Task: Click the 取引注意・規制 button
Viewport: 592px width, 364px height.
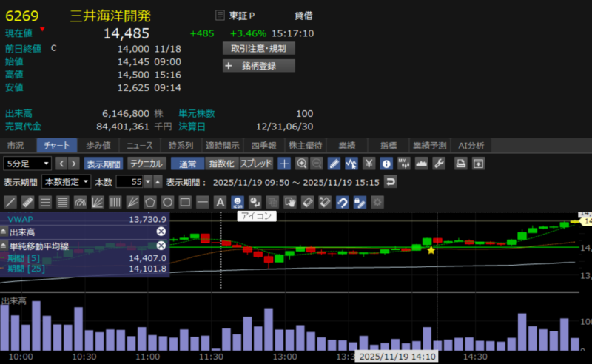Action: click(x=259, y=48)
